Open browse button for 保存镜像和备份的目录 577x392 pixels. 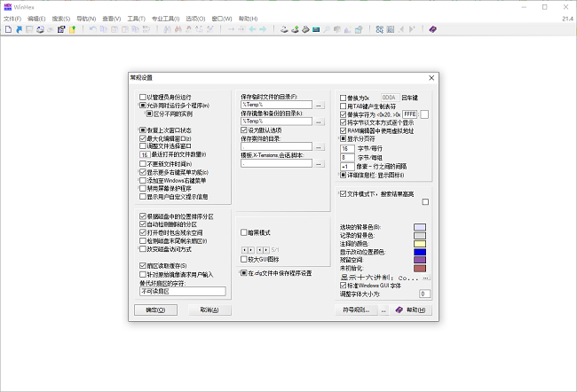point(319,122)
